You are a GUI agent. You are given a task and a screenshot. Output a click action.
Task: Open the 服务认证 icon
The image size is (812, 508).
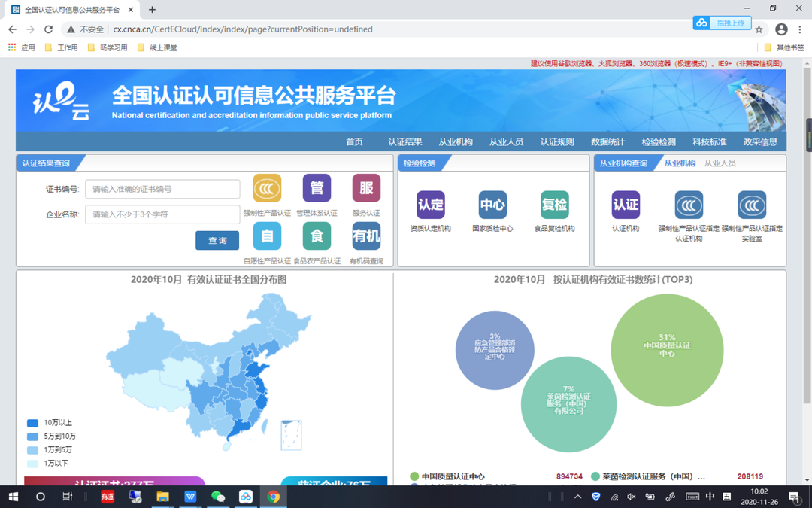367,187
